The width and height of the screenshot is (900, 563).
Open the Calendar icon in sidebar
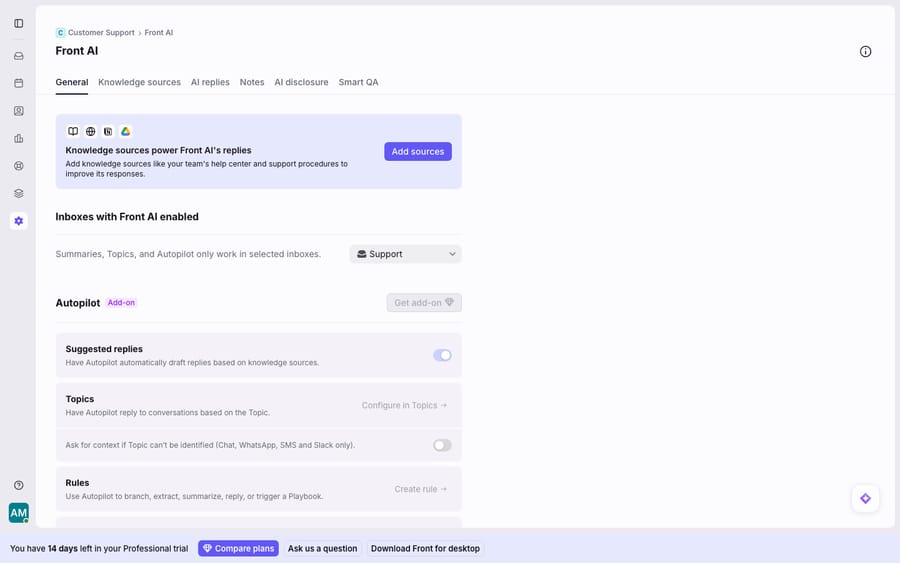point(18,83)
